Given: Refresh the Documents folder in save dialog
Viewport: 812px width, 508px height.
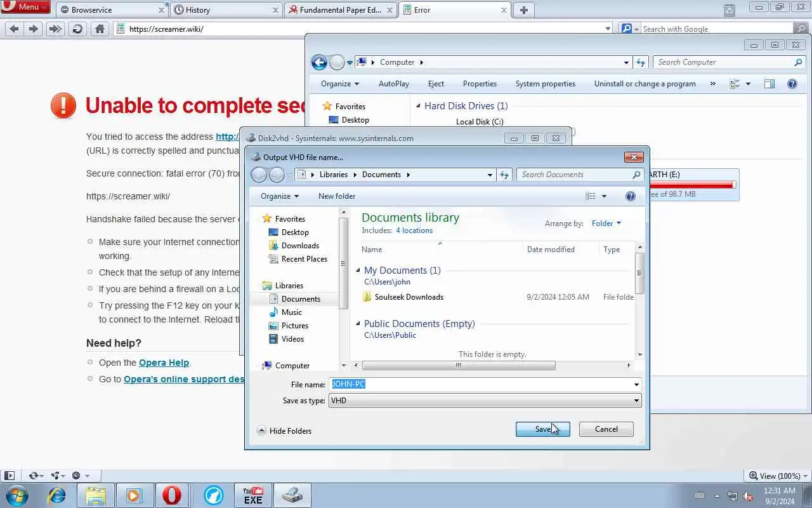Looking at the screenshot, I should (504, 175).
